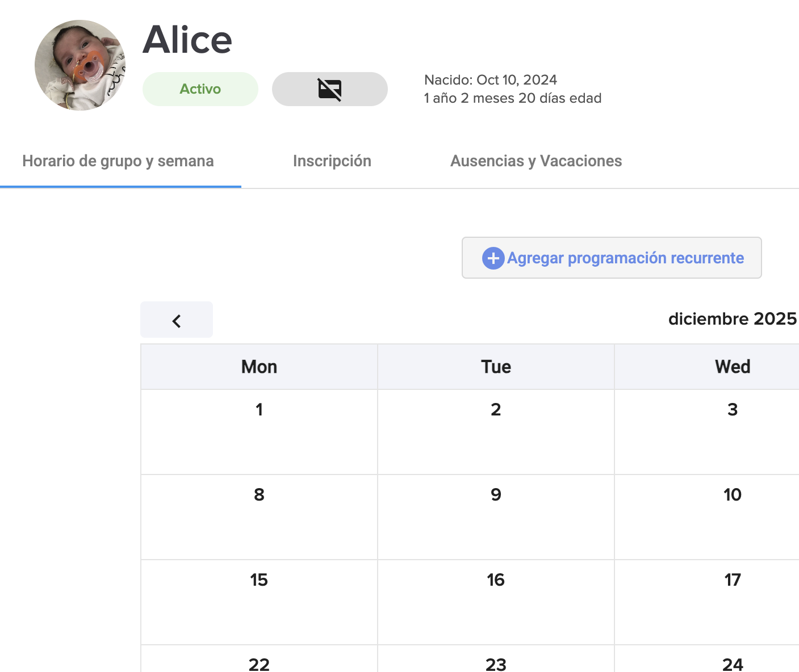Open Ausencias y Vacaciones tab
Viewport: 799px width, 672px height.
[x=536, y=161]
